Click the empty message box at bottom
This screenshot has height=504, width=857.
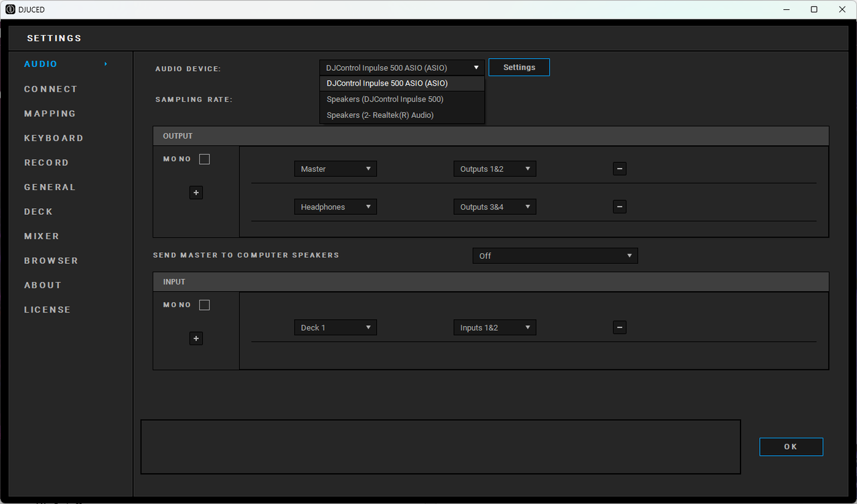click(441, 447)
